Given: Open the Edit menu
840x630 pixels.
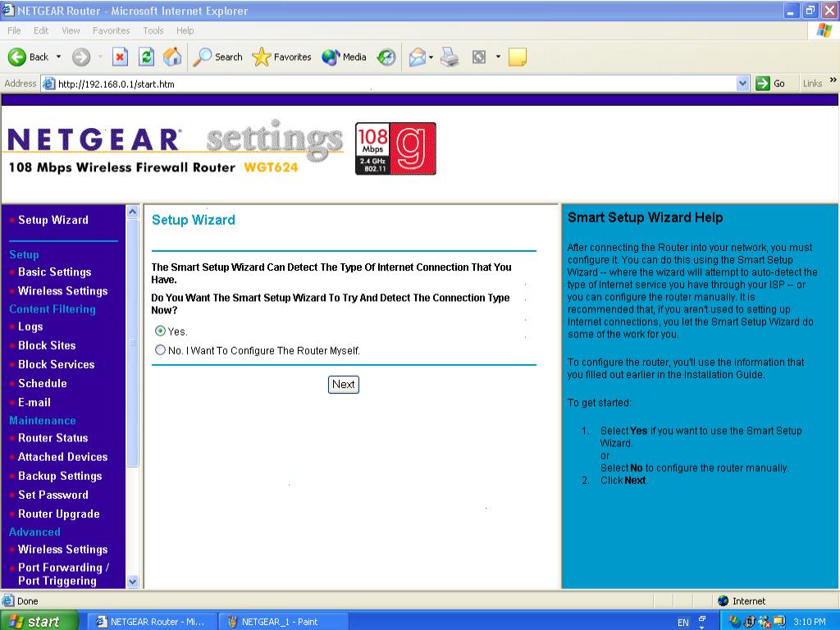Looking at the screenshot, I should [x=41, y=30].
